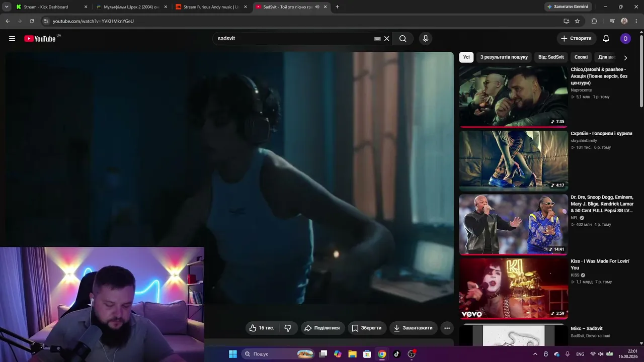Open the volume control in system tray
Image resolution: width=644 pixels, height=362 pixels.
point(601,354)
